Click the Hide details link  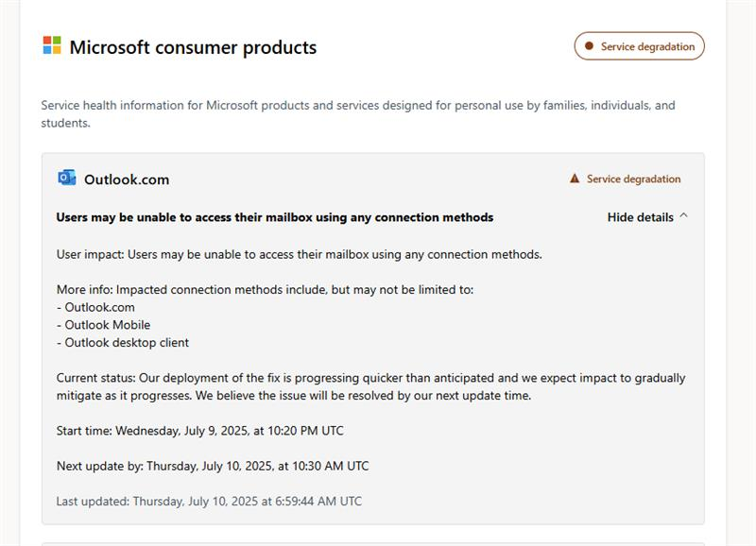[640, 217]
